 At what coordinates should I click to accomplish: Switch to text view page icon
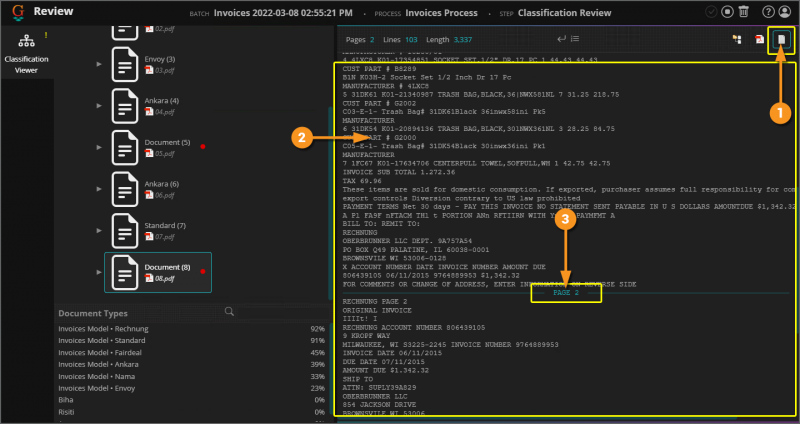click(x=782, y=39)
